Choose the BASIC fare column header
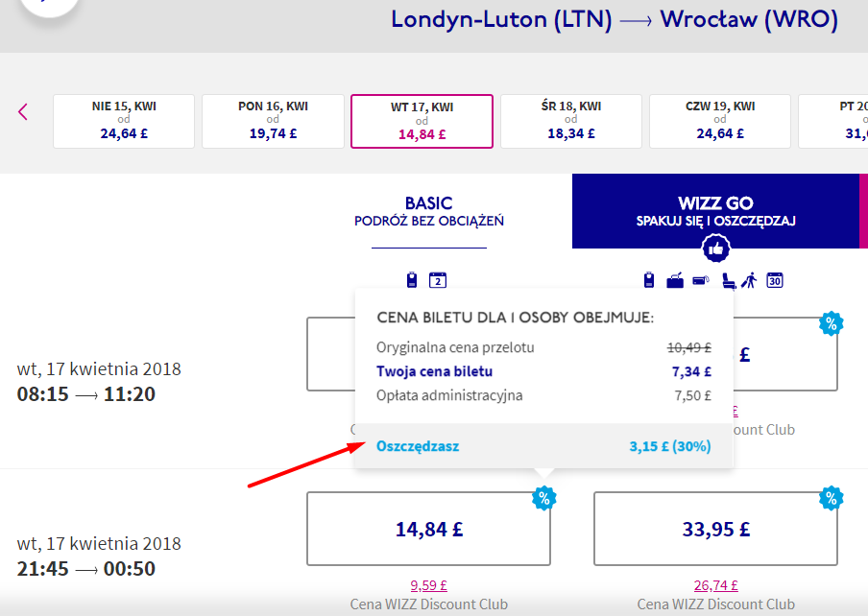Viewport: 868px width, 616px height. point(428,212)
